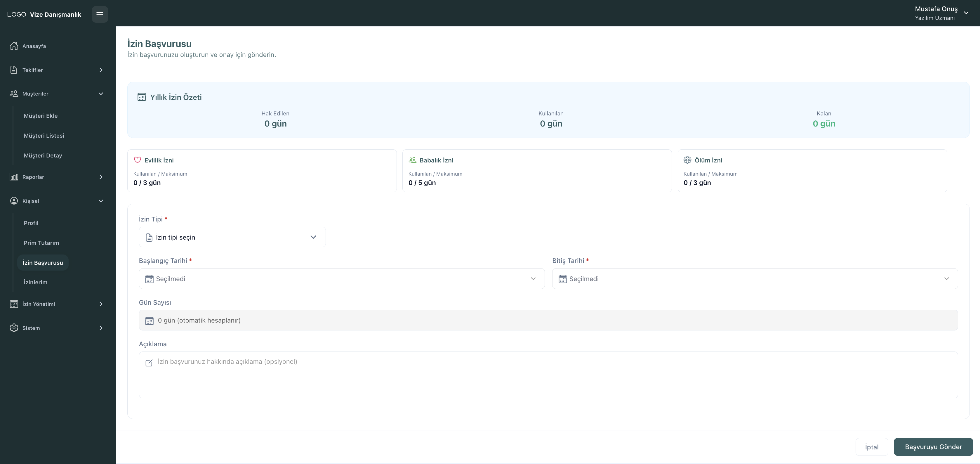Click the Kişisel user avatar icon
Viewport: 980px width, 464px height.
(x=14, y=201)
